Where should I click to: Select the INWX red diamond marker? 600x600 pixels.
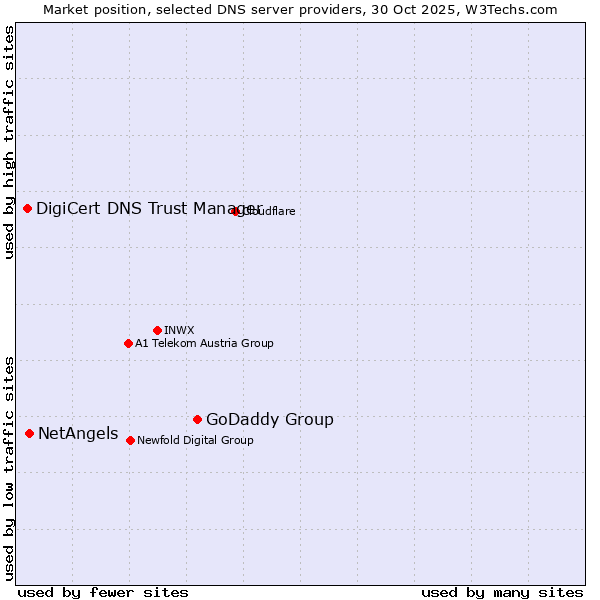157,330
